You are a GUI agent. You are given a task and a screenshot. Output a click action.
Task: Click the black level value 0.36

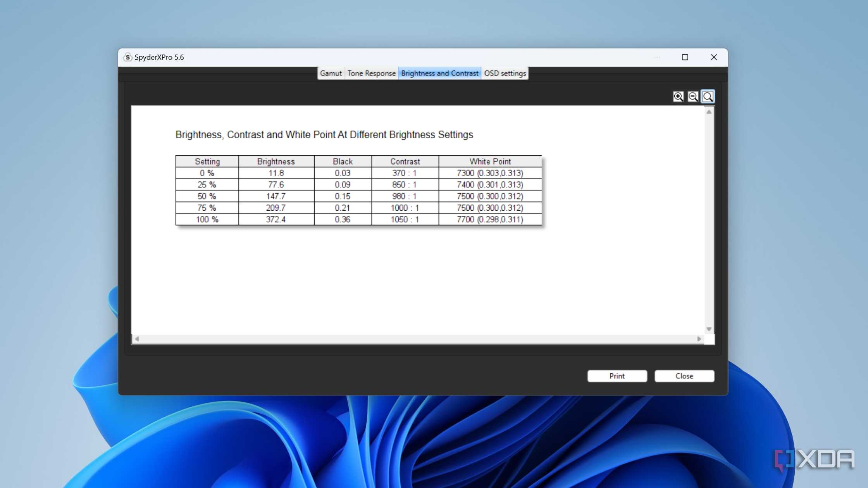[343, 220]
